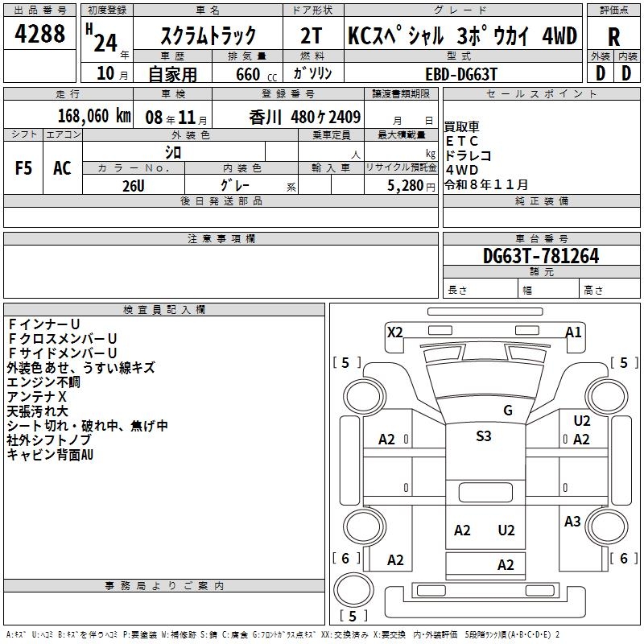The width and height of the screenshot is (644, 644).
Task: Select the 注意事項欄 header
Action: pos(221,238)
